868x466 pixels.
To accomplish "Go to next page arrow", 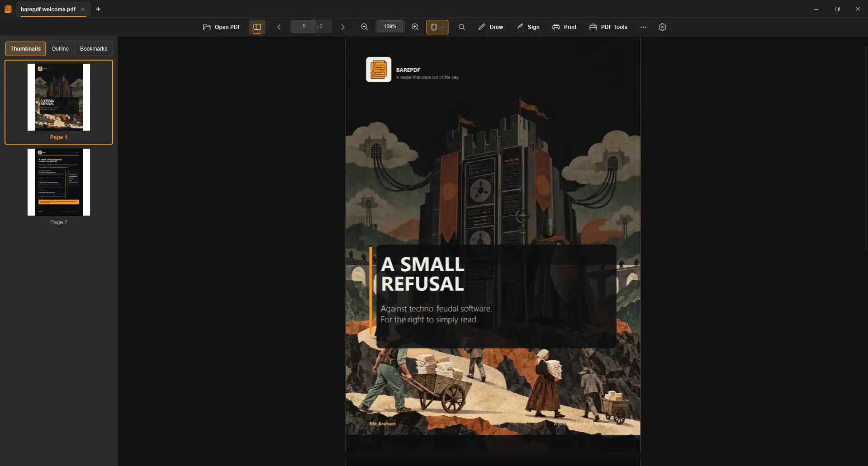I will point(342,27).
